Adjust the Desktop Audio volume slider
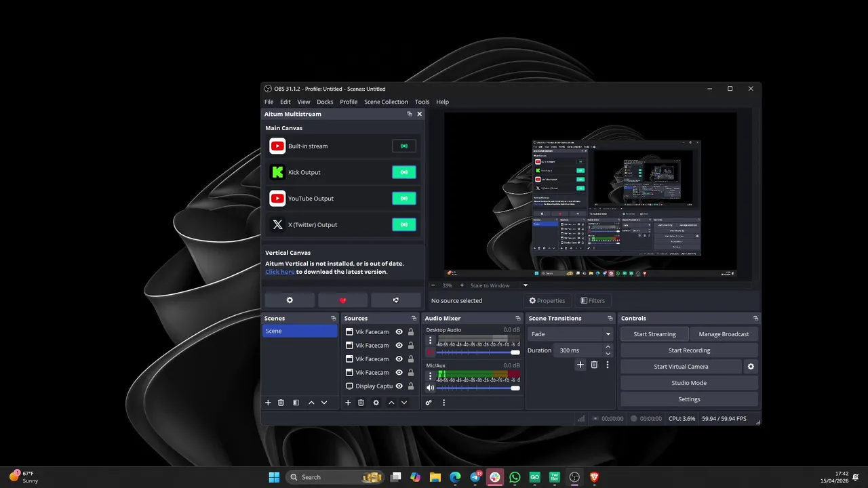 click(x=477, y=352)
